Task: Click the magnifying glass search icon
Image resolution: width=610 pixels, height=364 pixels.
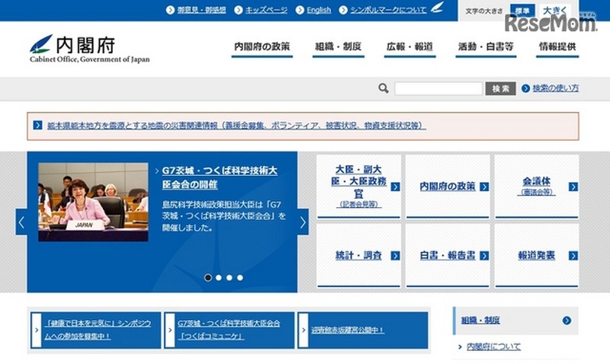Action: (x=384, y=88)
